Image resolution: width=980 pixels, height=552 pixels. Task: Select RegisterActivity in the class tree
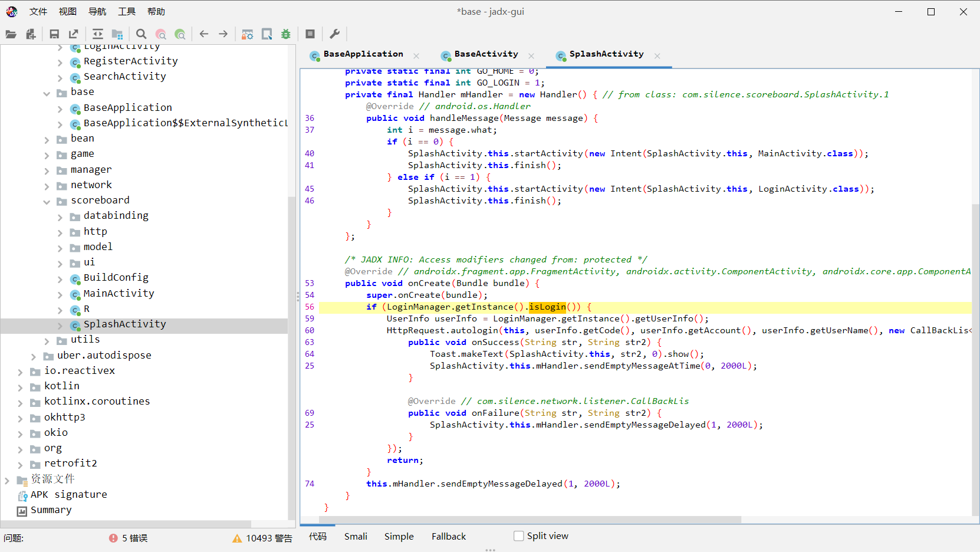coord(130,61)
